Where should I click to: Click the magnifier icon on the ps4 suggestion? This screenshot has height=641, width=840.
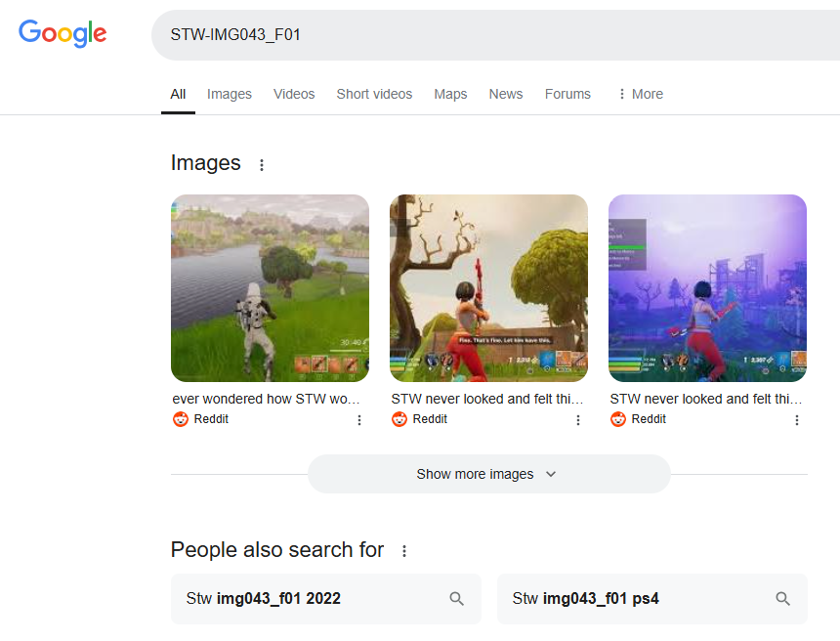pyautogui.click(x=782, y=599)
